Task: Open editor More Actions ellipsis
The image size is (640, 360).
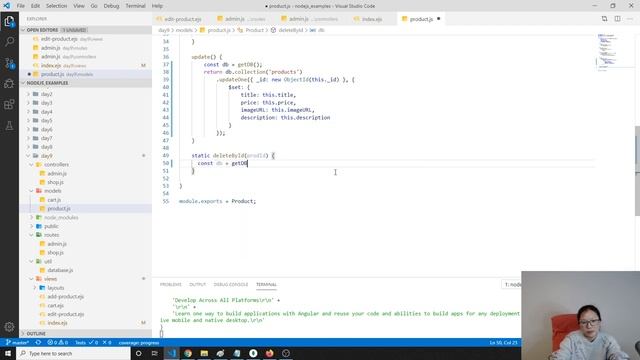Action: point(630,19)
